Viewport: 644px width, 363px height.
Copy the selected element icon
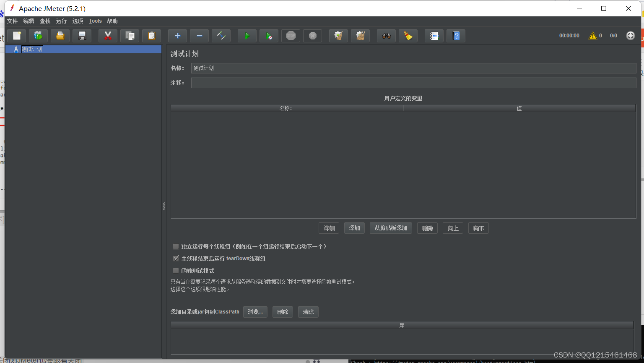[130, 36]
